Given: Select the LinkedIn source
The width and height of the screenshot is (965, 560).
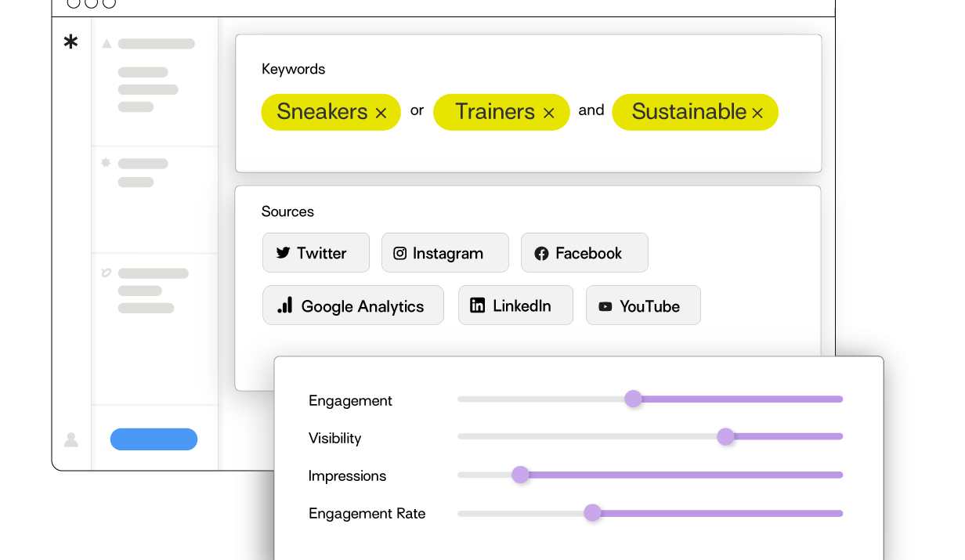Looking at the screenshot, I should pos(515,305).
